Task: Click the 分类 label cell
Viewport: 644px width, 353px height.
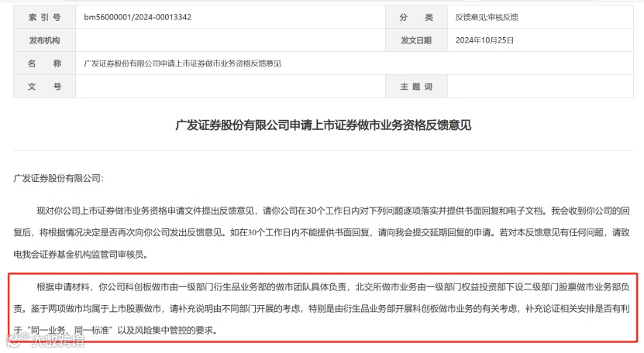Action: (x=416, y=17)
